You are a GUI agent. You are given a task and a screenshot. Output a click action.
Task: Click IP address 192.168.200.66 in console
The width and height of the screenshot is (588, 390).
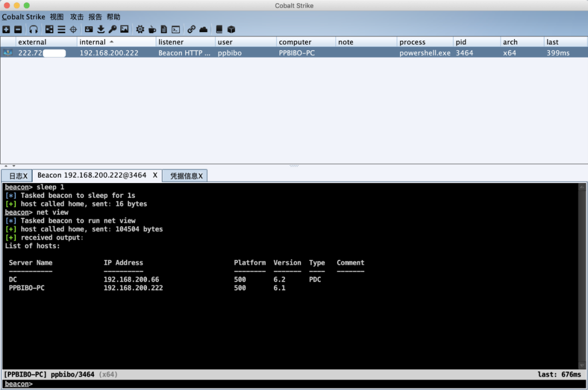coord(131,280)
